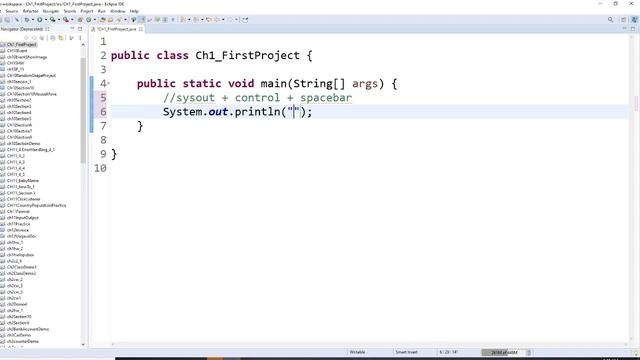Open the Next Annotation dropdown arrow
This screenshot has width=640, height=360.
point(189,20)
